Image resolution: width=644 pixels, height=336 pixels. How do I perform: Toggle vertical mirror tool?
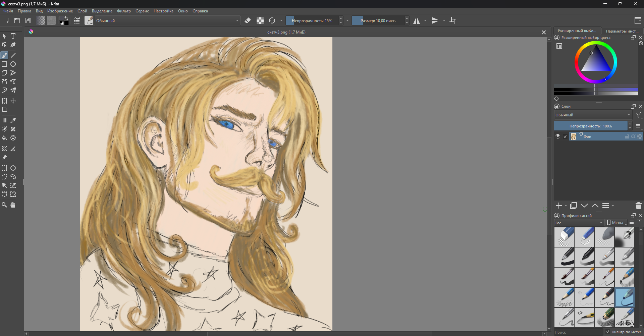[x=435, y=20]
